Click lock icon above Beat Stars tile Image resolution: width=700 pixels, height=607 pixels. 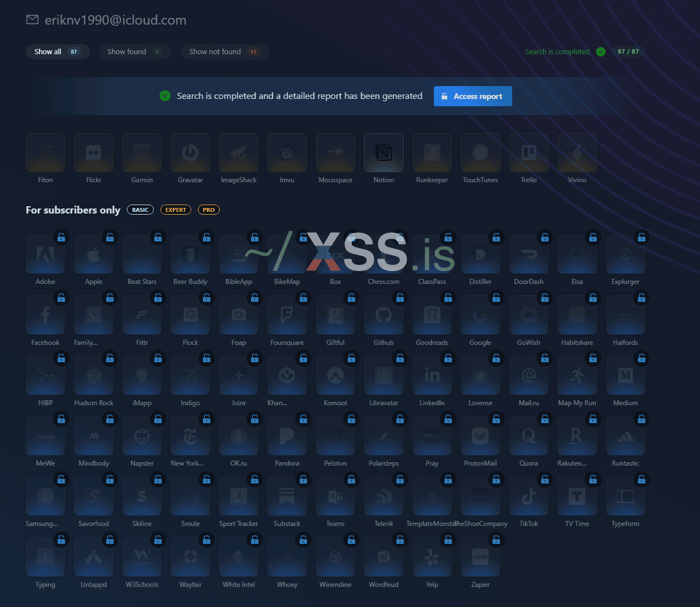[158, 238]
